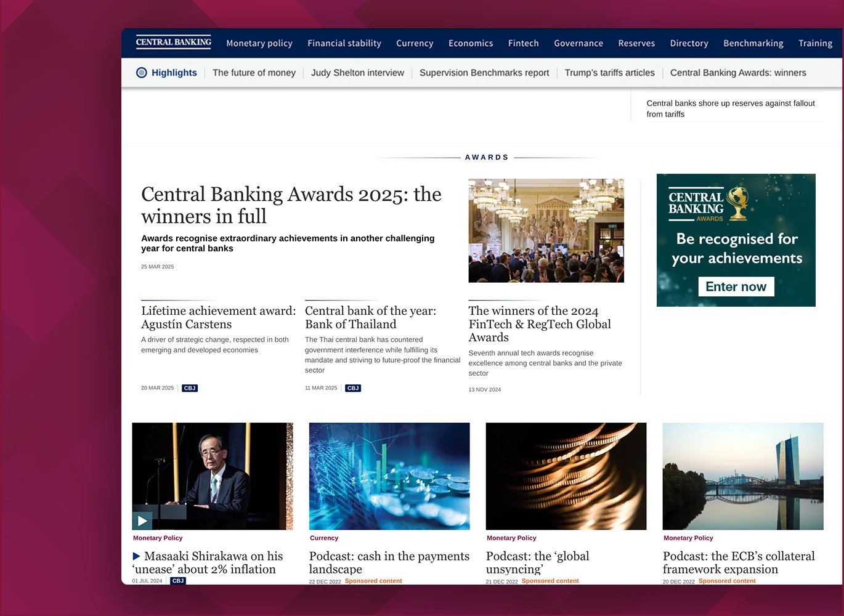The width and height of the screenshot is (844, 616).
Task: Open the awards ceremony chandelier photo
Action: tap(546, 230)
